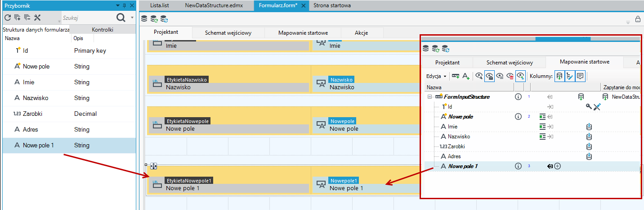The width and height of the screenshot is (644, 210).
Task: Select the FormInputStructure node in mapping tree
Action: tap(467, 96)
